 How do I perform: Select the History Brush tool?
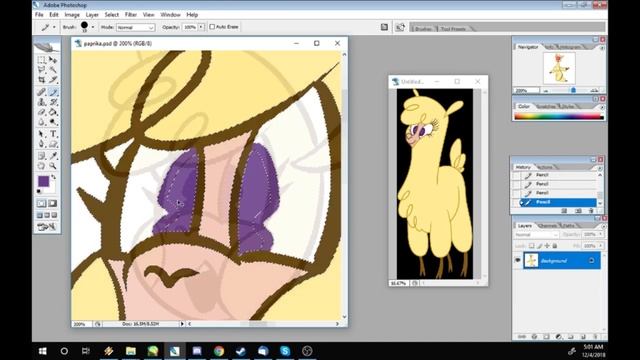(53, 102)
